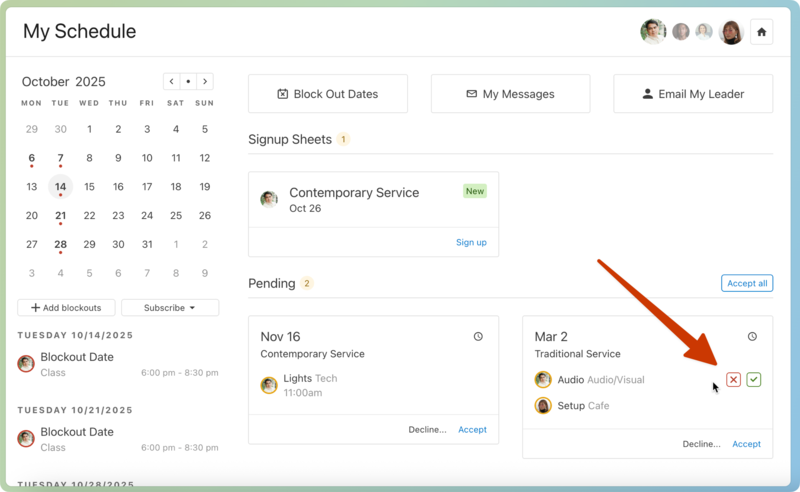Open My Messages
Screen dimensions: 800x492
point(510,94)
